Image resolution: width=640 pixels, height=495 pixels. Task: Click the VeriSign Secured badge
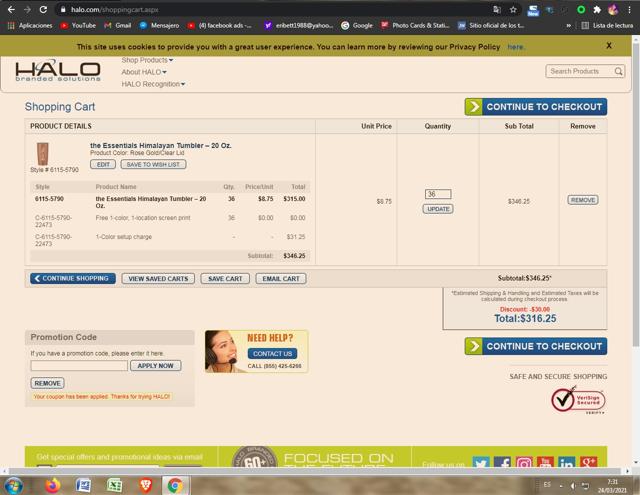[x=578, y=400]
